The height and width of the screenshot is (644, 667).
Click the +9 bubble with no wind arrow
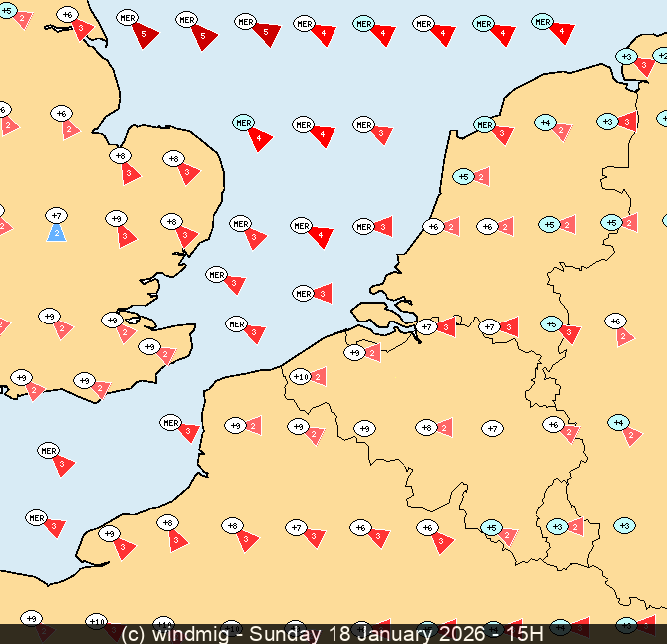(364, 429)
